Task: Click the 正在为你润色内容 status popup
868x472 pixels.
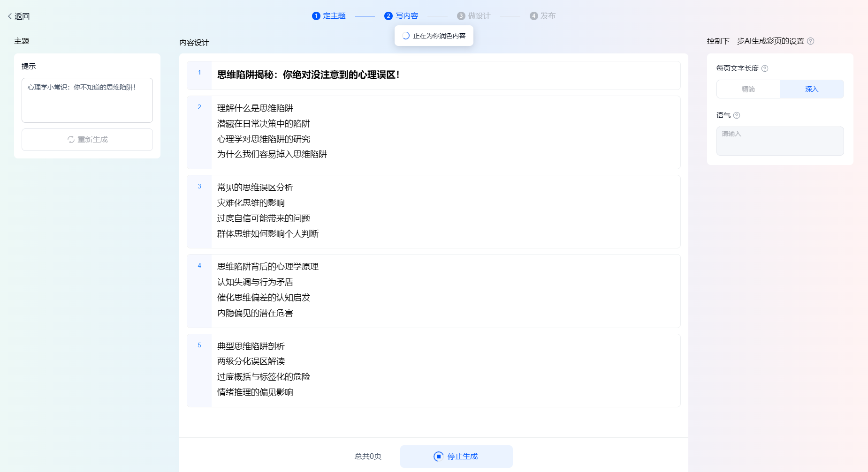Action: pos(434,36)
